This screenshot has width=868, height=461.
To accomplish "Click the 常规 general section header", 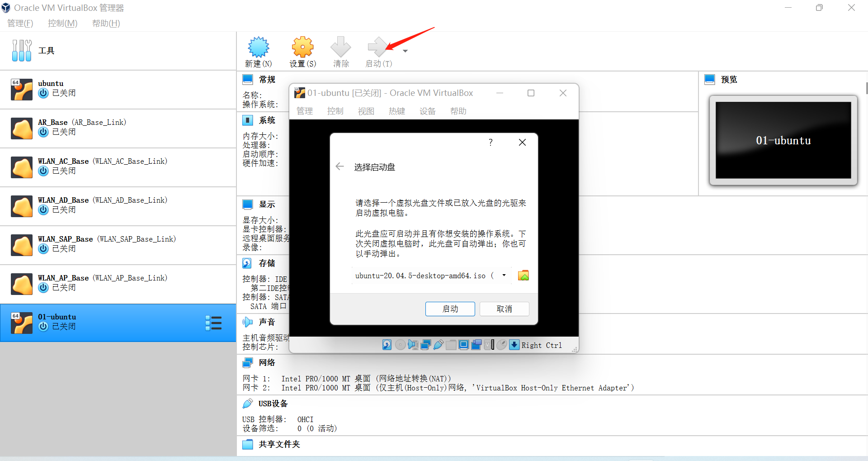I will 267,80.
